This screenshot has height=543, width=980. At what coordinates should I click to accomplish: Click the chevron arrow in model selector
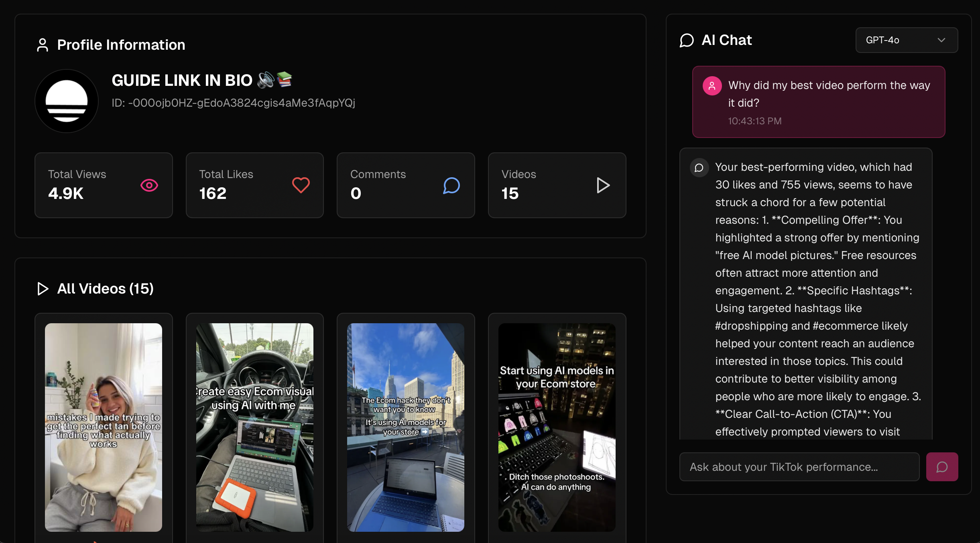pyautogui.click(x=941, y=40)
